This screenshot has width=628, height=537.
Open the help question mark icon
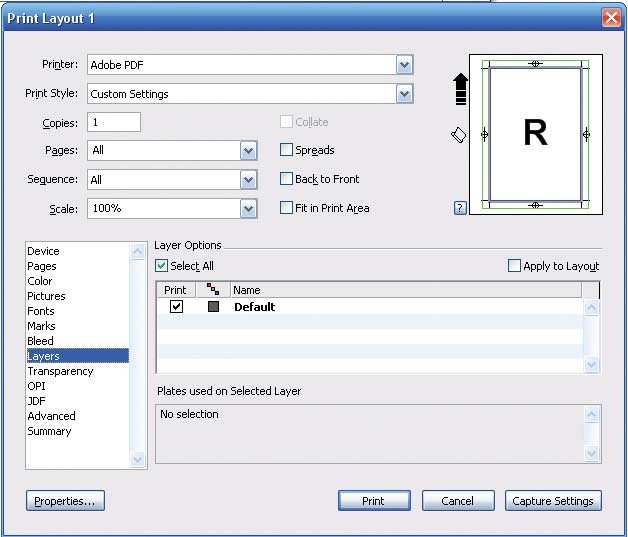pyautogui.click(x=460, y=207)
